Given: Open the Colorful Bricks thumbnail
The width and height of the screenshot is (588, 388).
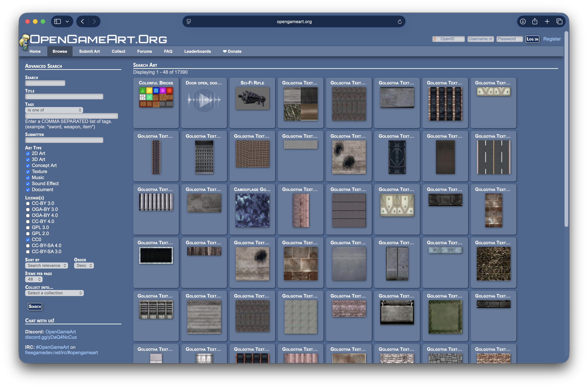Looking at the screenshot, I should 156,97.
